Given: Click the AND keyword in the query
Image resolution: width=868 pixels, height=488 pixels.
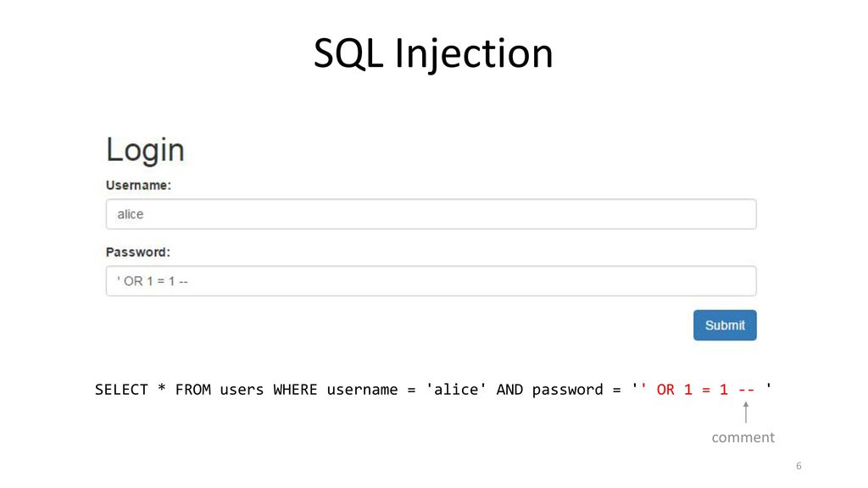Looking at the screenshot, I should (509, 390).
